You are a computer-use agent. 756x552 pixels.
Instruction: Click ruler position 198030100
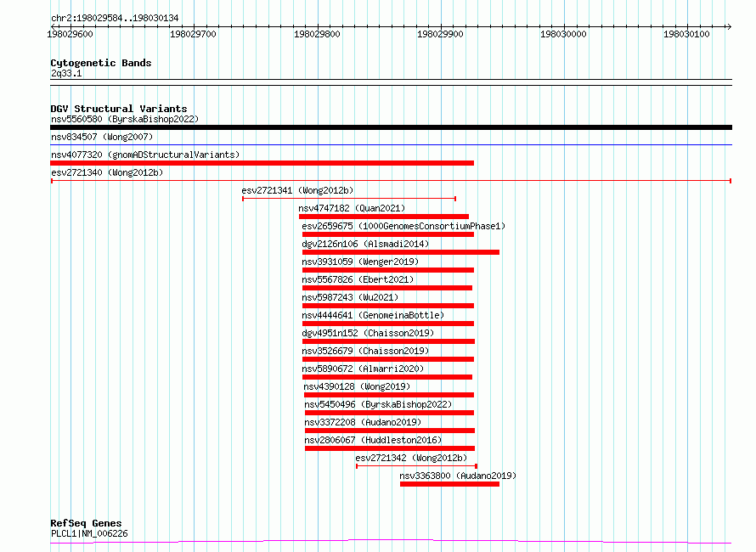coord(686,34)
